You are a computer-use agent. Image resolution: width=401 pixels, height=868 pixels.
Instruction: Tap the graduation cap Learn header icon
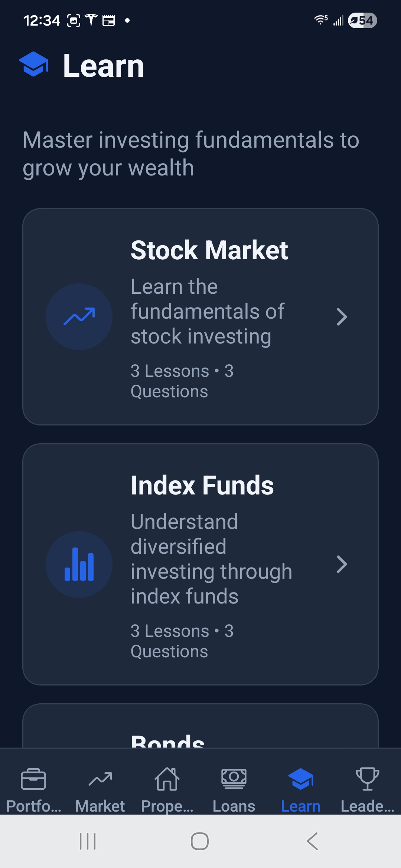coord(34,65)
